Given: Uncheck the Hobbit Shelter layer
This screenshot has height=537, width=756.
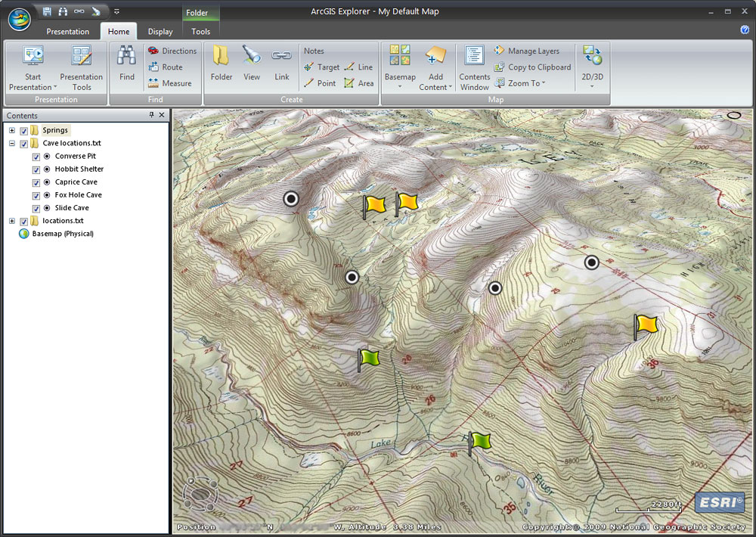Looking at the screenshot, I should click(x=36, y=170).
